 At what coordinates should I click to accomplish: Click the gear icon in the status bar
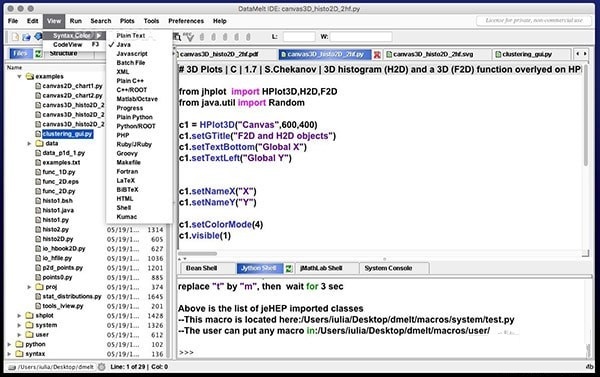[x=101, y=367]
